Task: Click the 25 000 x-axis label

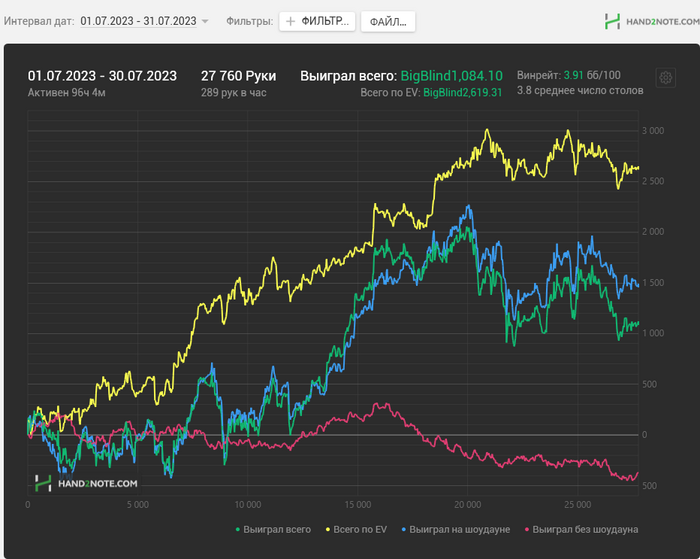Action: [577, 505]
